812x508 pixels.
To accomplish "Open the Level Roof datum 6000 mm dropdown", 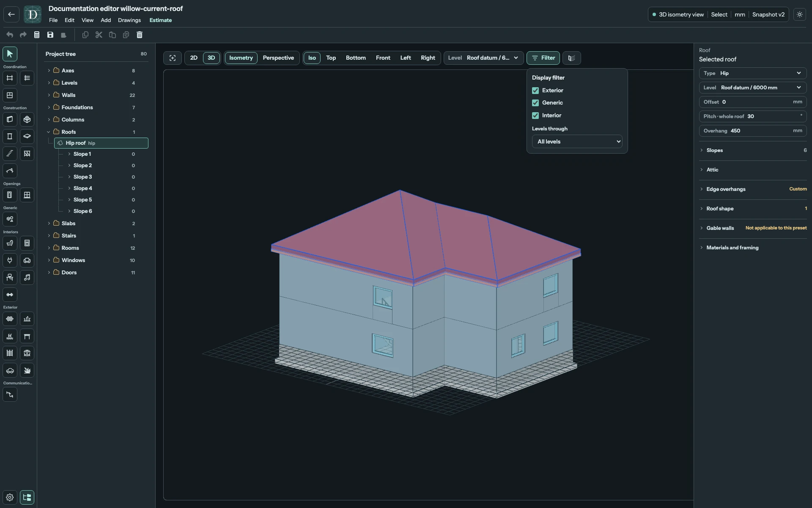I will (x=752, y=88).
